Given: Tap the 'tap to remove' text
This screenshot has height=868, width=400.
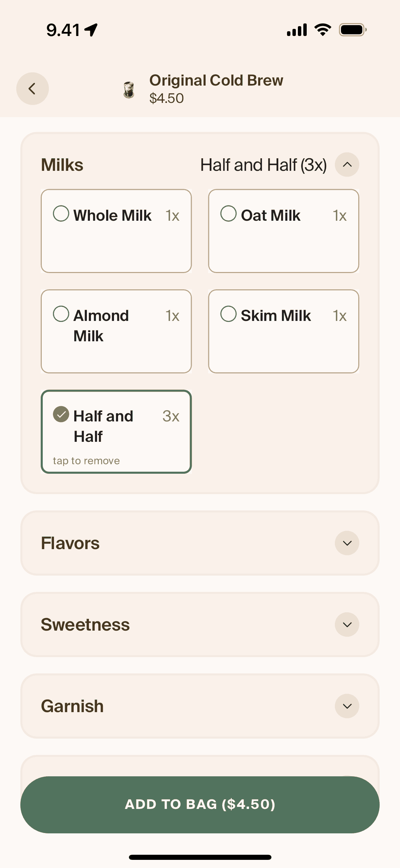Looking at the screenshot, I should point(87,461).
